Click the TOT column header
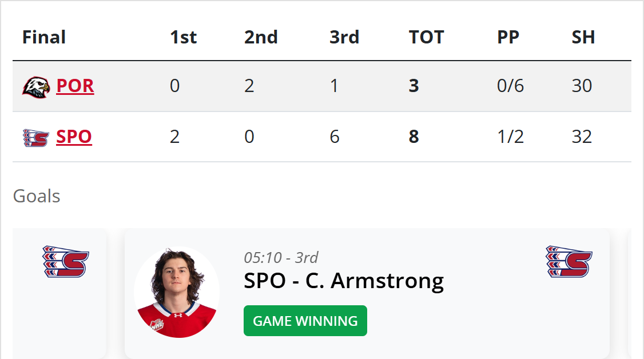The height and width of the screenshot is (359, 644). point(426,37)
